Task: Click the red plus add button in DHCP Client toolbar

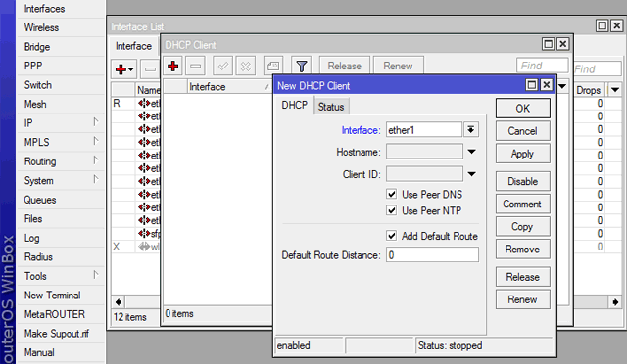Action: (x=173, y=66)
